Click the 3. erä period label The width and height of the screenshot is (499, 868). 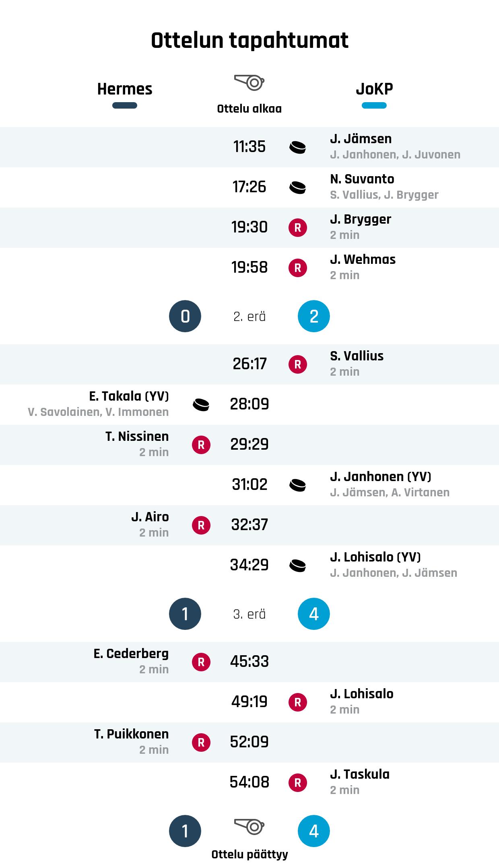[x=249, y=614]
